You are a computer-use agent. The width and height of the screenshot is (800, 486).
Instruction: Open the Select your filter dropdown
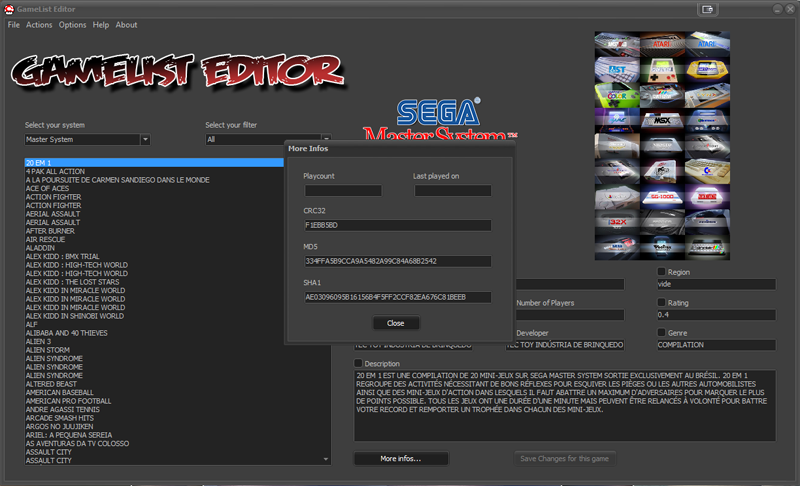pyautogui.click(x=326, y=138)
